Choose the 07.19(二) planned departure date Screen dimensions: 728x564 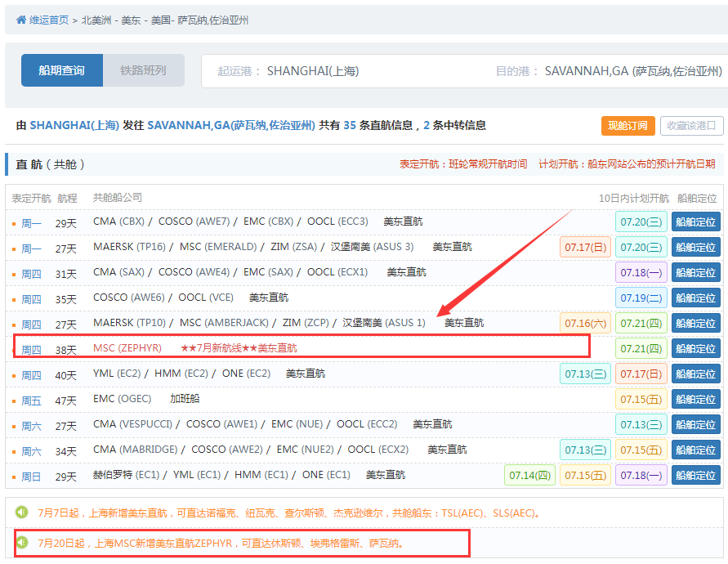click(x=641, y=298)
